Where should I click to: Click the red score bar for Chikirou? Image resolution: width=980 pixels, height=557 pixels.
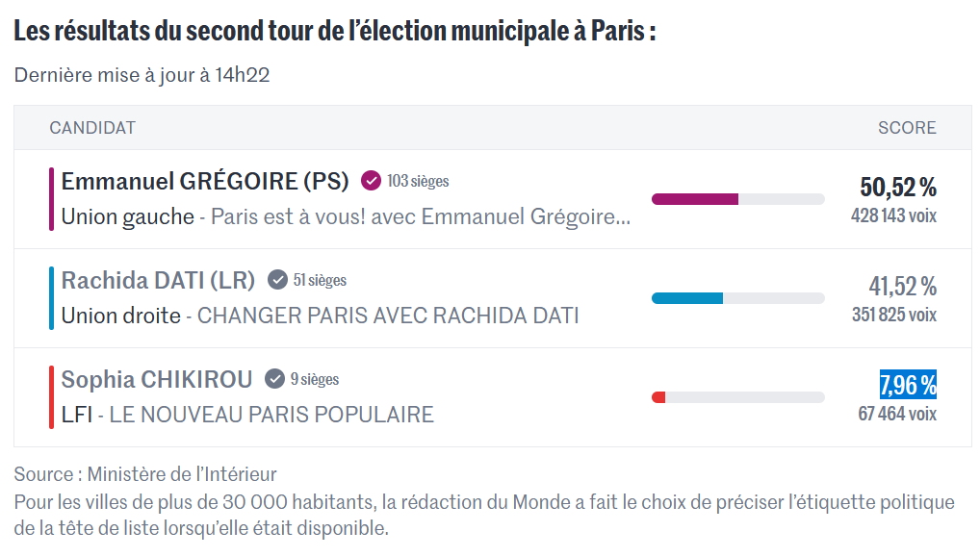[658, 397]
